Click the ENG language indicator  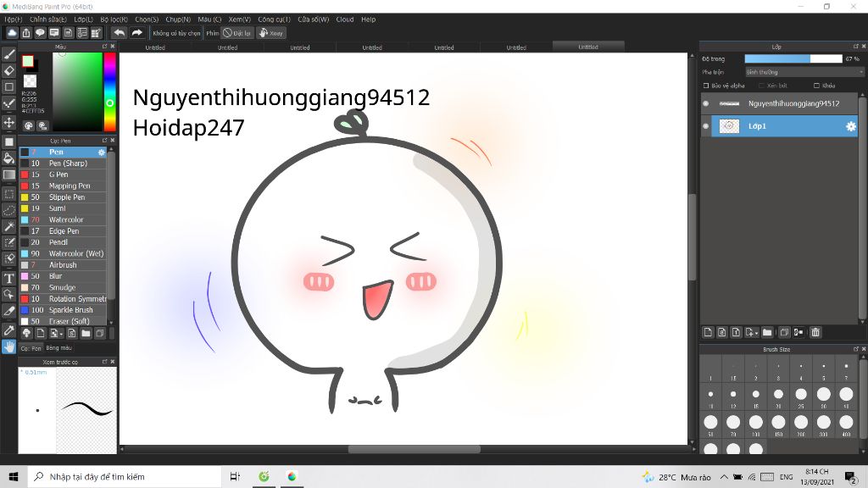(x=786, y=476)
